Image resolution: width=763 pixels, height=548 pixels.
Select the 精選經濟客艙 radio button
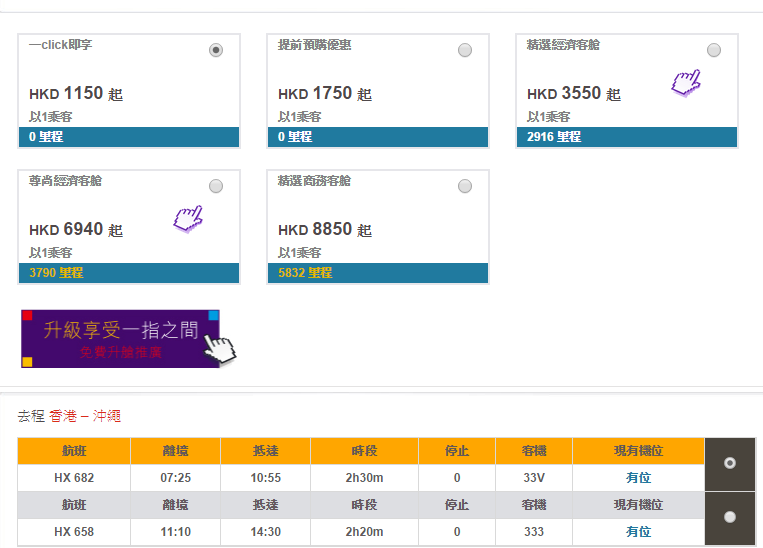click(x=714, y=50)
